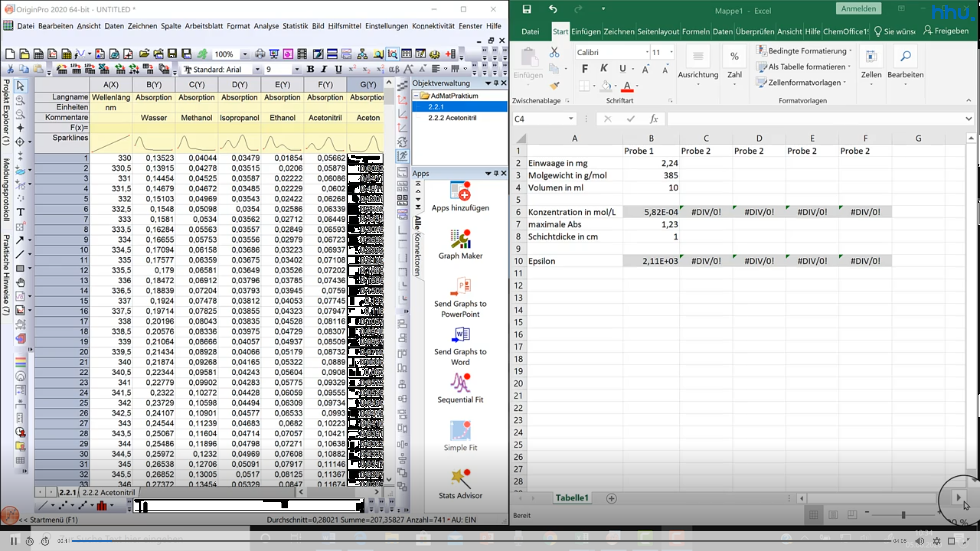Apply bold in Origin format toolbar
980x551 pixels.
(310, 69)
